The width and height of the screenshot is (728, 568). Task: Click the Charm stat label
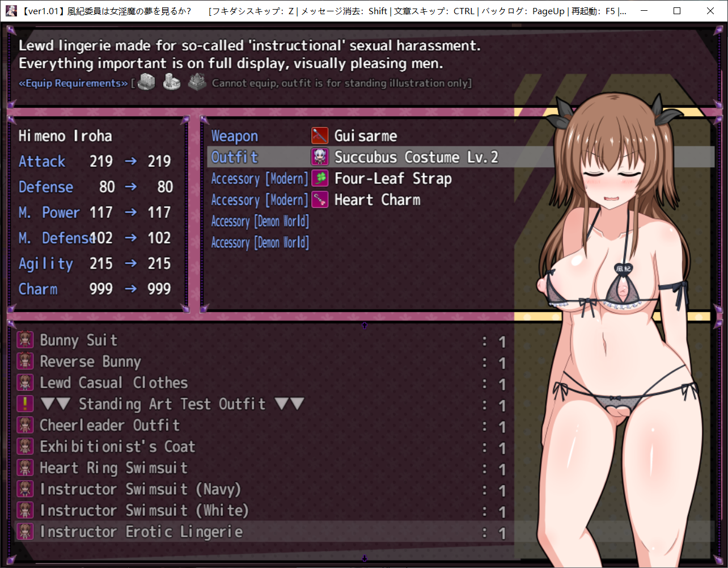pyautogui.click(x=38, y=289)
